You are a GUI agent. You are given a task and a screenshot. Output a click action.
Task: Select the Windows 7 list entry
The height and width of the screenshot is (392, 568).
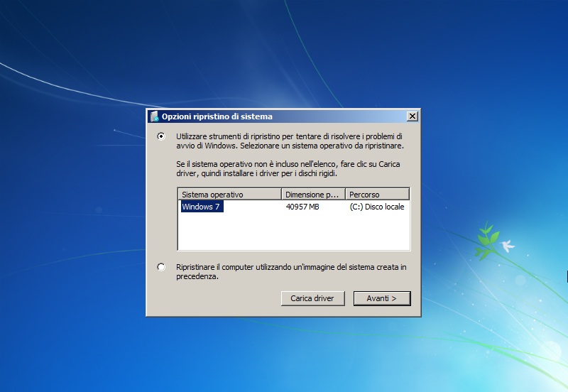click(202, 207)
